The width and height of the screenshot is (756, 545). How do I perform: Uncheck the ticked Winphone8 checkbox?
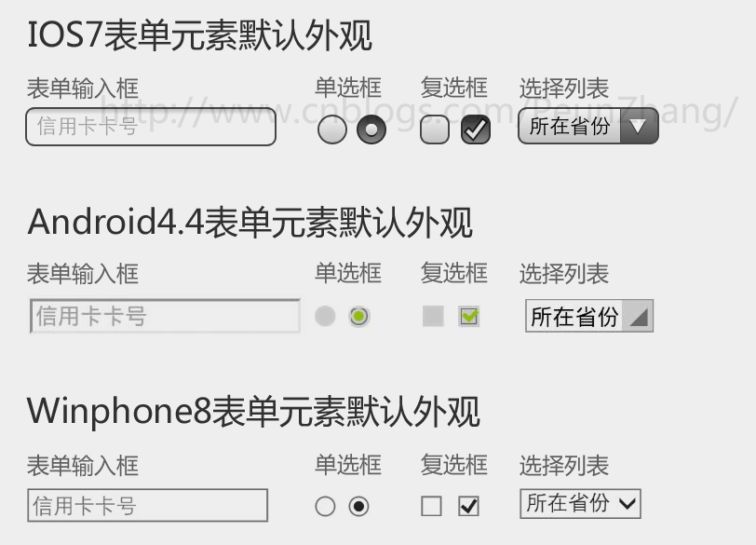click(x=468, y=507)
